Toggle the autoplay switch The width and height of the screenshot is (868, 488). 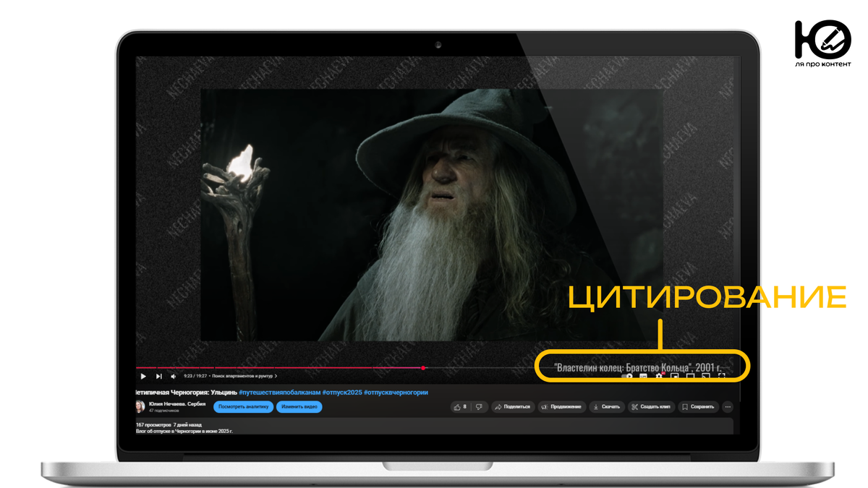pos(627,376)
